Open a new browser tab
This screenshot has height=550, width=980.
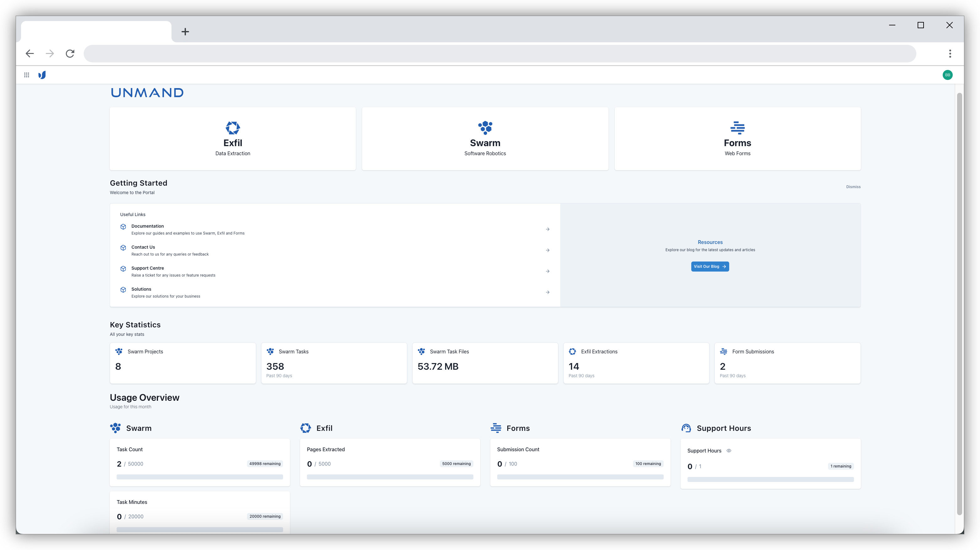pos(185,32)
